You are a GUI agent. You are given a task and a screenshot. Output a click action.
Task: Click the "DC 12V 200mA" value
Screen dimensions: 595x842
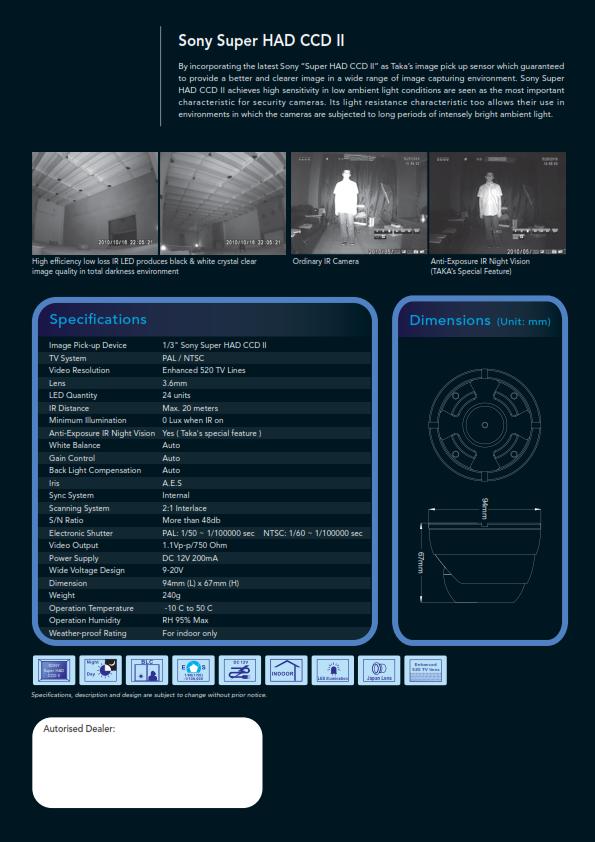click(x=190, y=558)
